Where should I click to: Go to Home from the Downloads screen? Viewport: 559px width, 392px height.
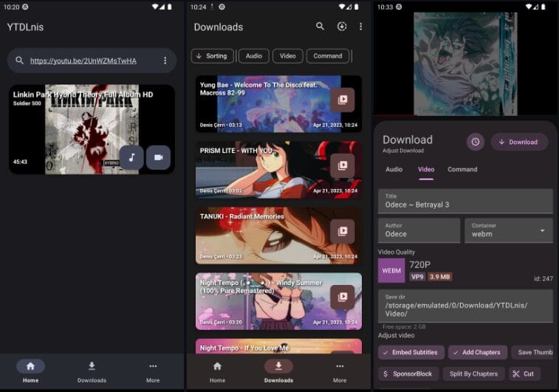pyautogui.click(x=217, y=371)
